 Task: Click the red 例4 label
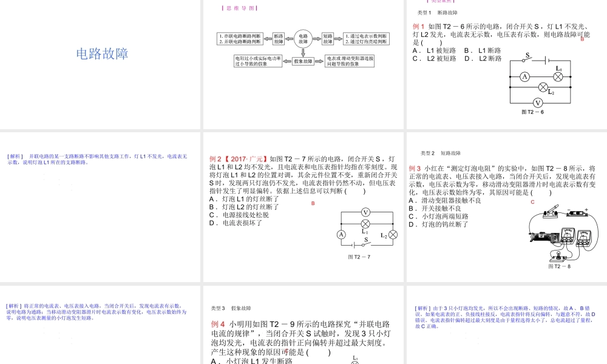(218, 324)
